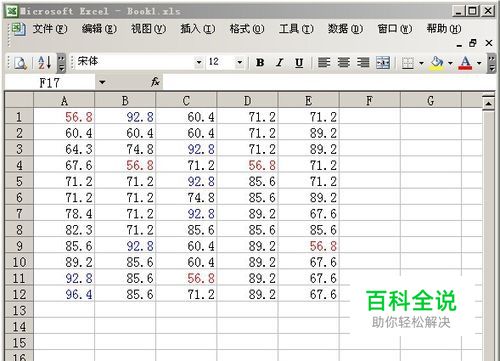Image resolution: width=500 pixels, height=361 pixels.
Task: Click the vertical scrollbar up arrow
Action: (x=488, y=103)
